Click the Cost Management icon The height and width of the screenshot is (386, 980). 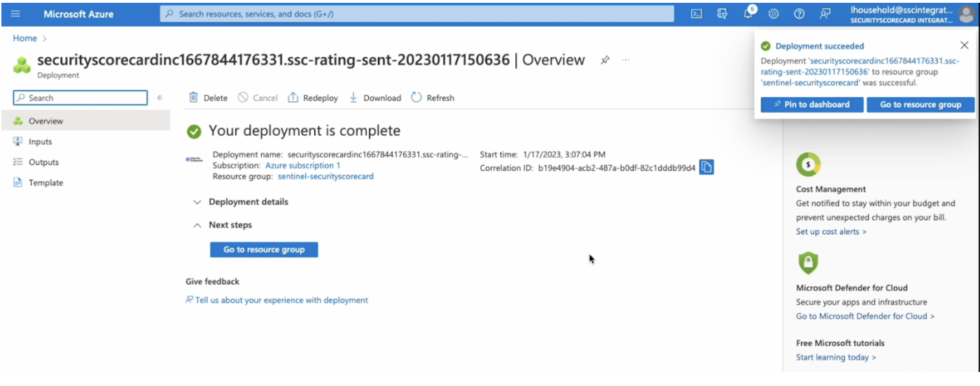pos(808,165)
